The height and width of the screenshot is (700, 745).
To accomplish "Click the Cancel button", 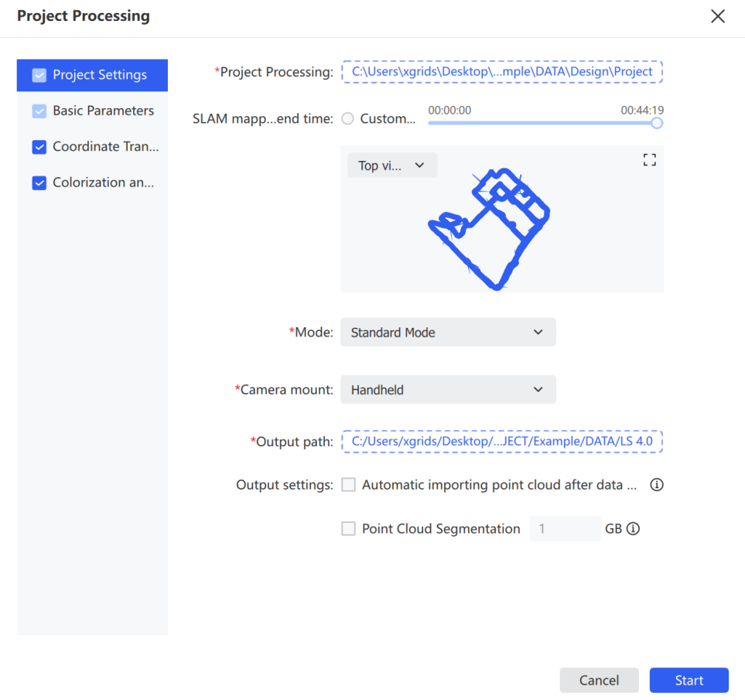I will 599,681.
